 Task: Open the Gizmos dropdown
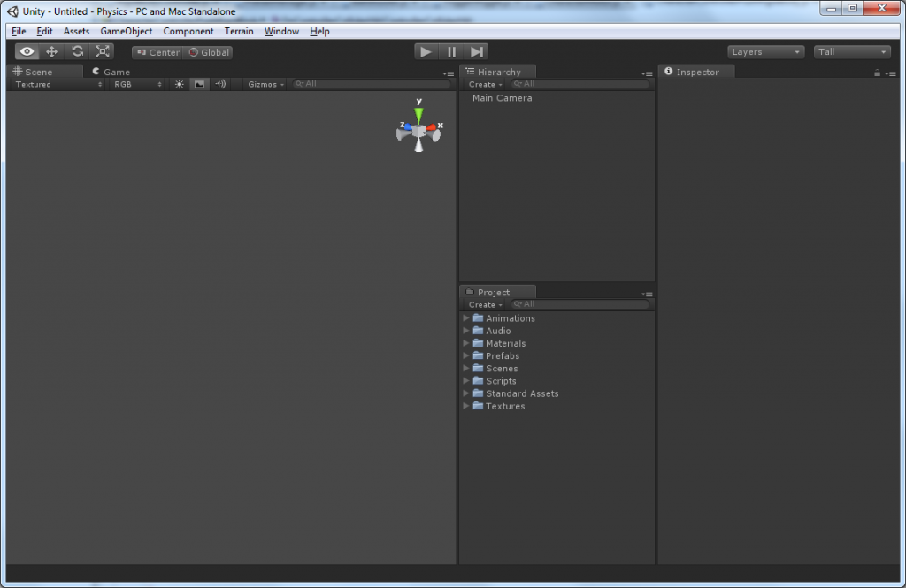tap(265, 84)
